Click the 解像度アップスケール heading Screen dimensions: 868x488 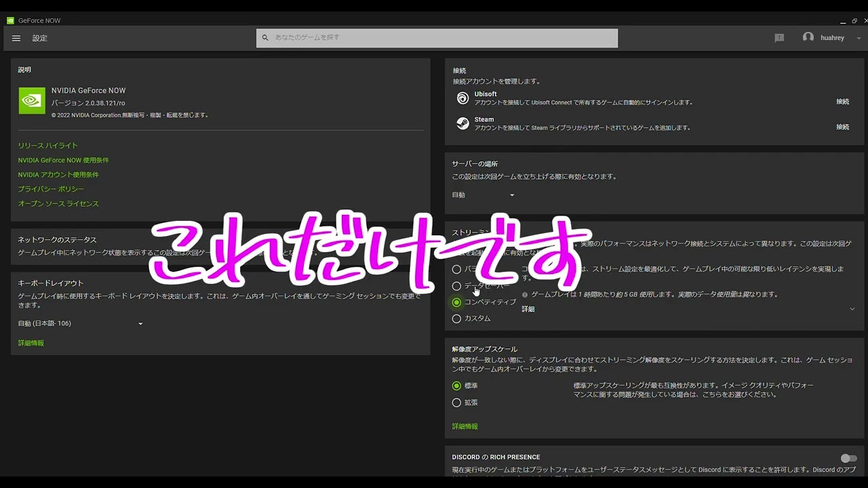(x=484, y=349)
